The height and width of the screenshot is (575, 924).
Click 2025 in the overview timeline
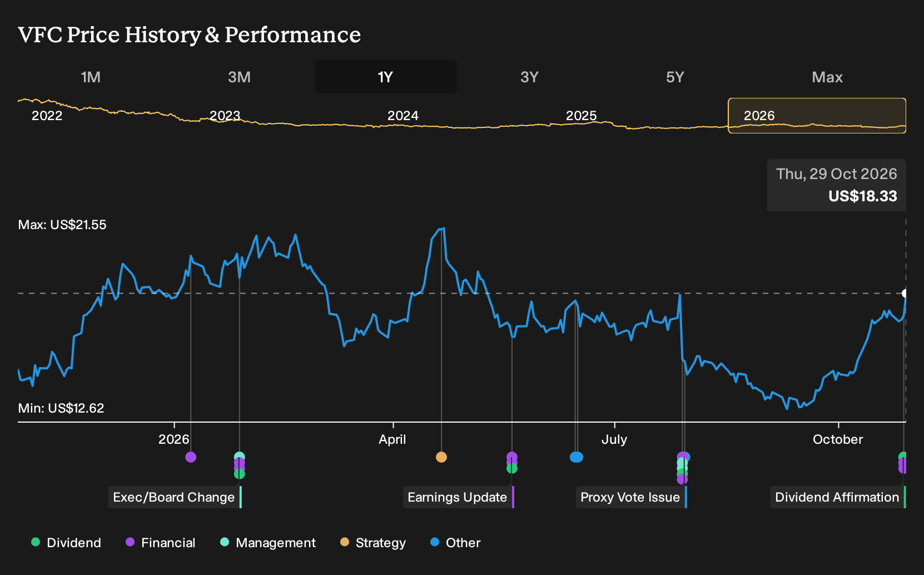(581, 116)
